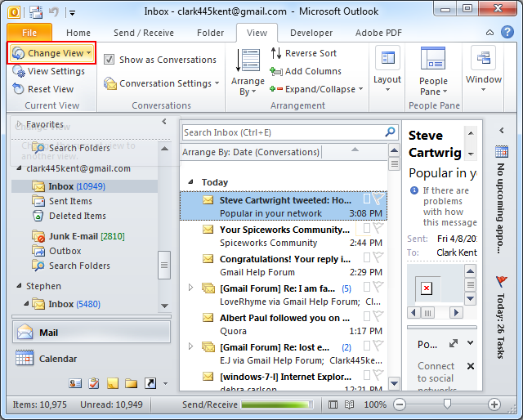Click zoom in plus button
The image size is (523, 420).
coord(494,404)
